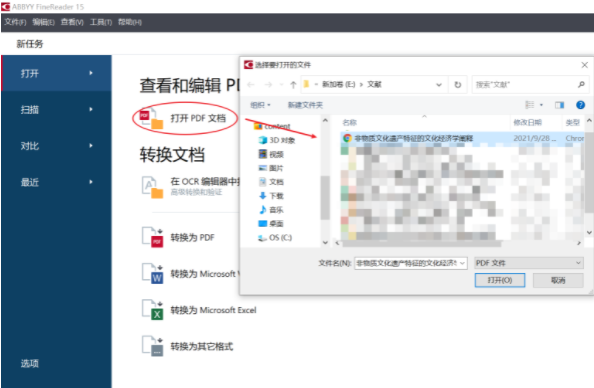
Task: Click the Chrome icon of the selected file
Action: 347,138
